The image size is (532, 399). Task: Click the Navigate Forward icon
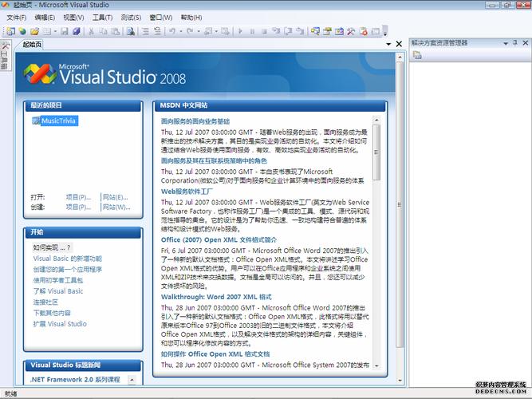tap(225, 31)
